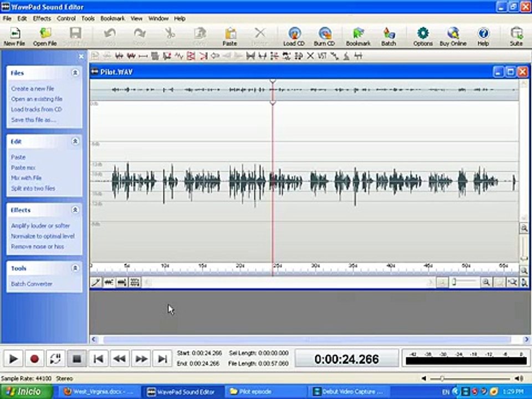Open the View menu

(x=136, y=18)
